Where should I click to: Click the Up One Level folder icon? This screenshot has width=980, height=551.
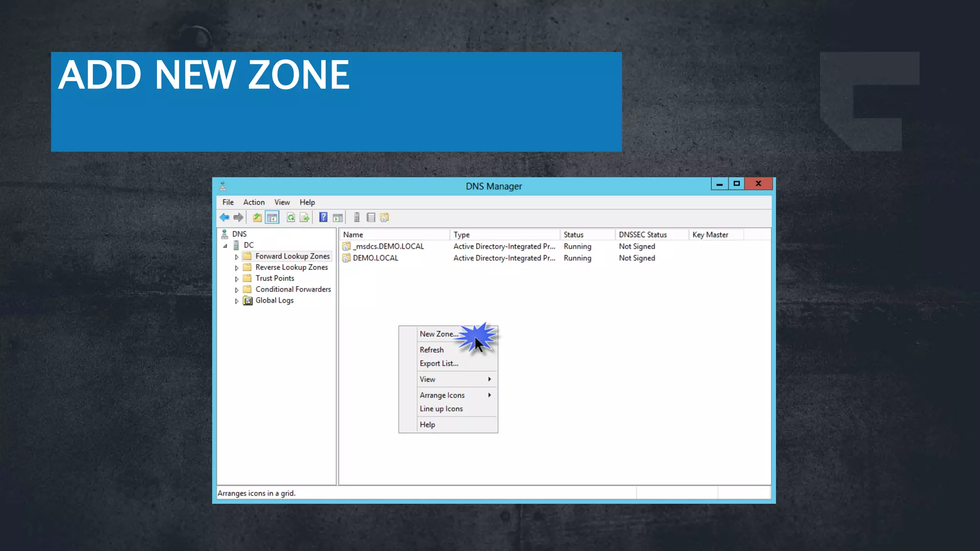pos(257,218)
